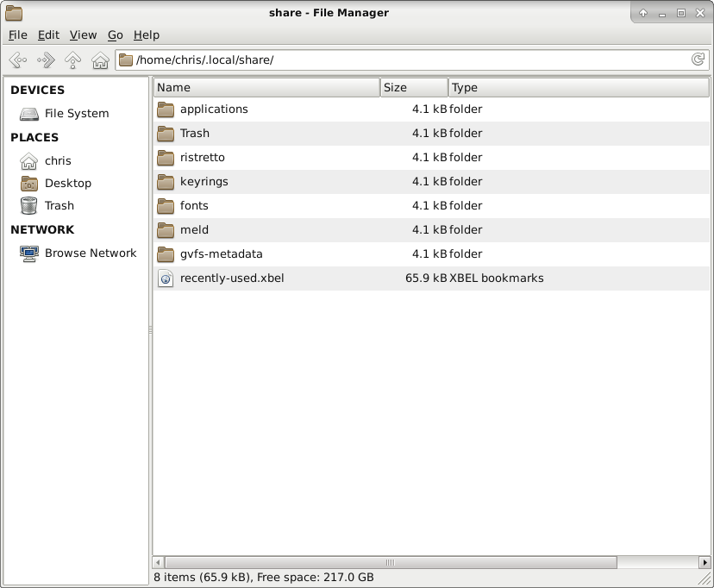Open the Go menu

116,35
